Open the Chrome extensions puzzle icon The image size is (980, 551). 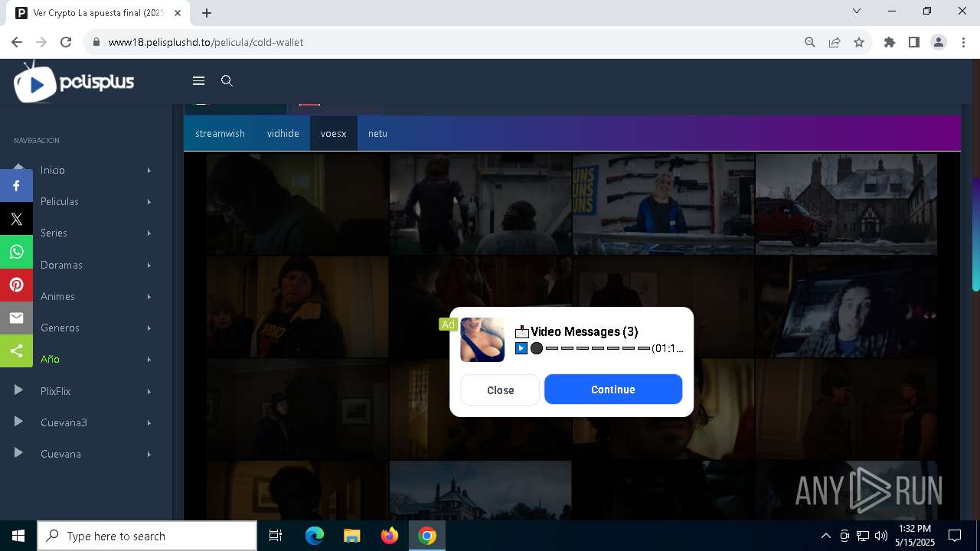[890, 42]
